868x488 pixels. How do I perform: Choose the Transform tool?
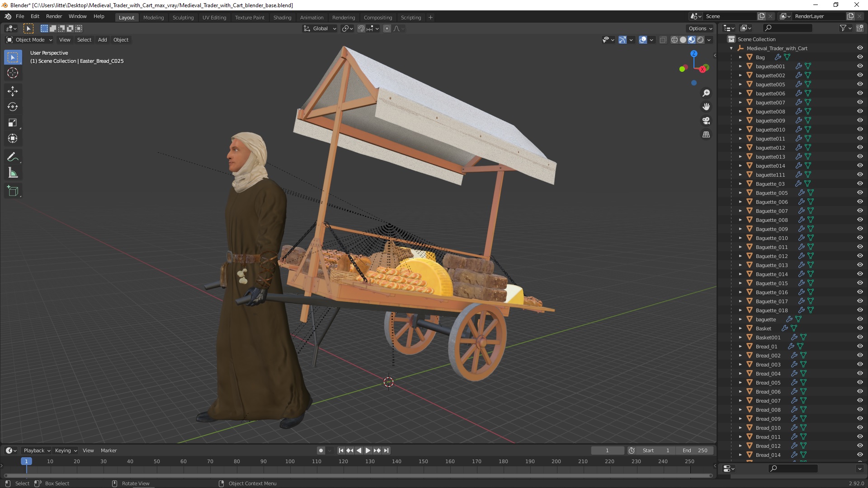coord(13,139)
